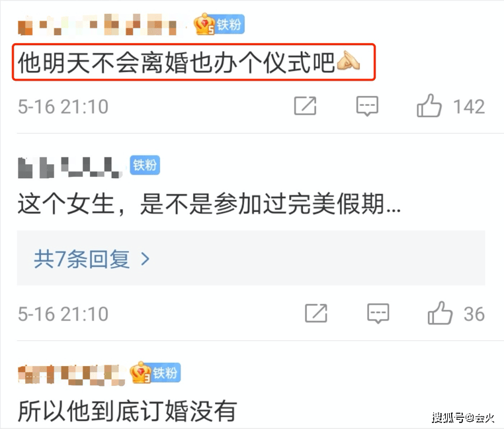This screenshot has width=504, height=429.
Task: Click the reply icon beside 142 likes
Action: [x=367, y=106]
